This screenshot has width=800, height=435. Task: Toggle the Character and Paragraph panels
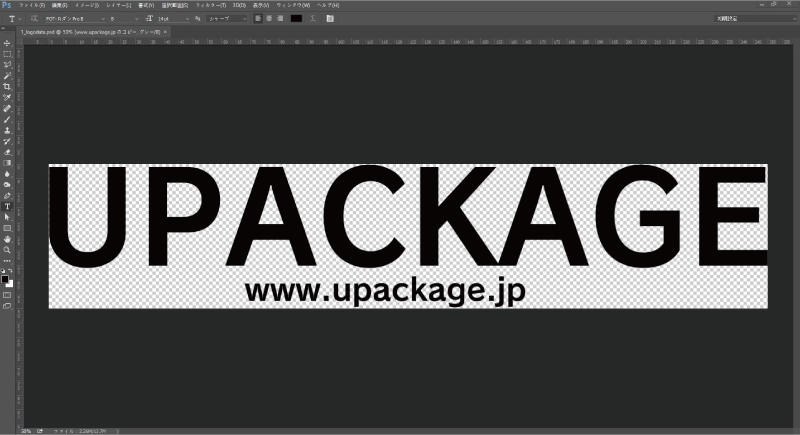click(330, 18)
